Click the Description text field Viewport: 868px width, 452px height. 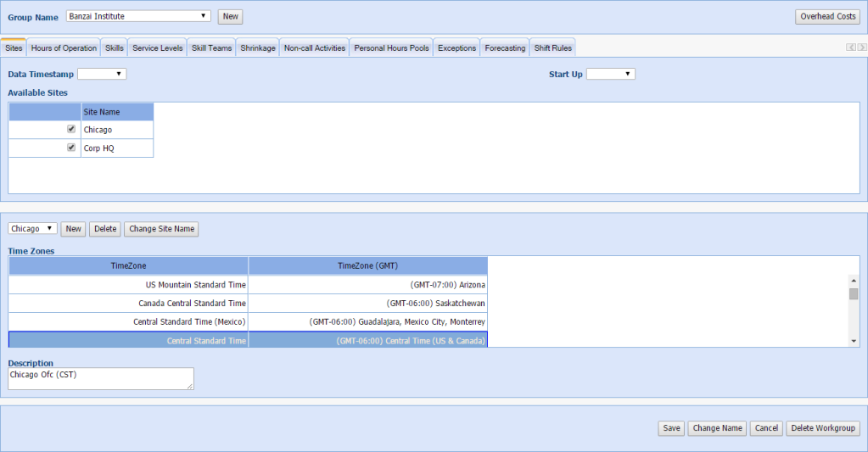coord(100,378)
